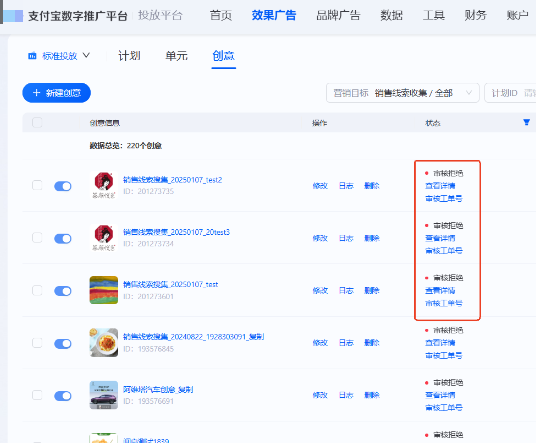Open creative link ending 1928303091_复制
The width and height of the screenshot is (536, 443).
193,337
